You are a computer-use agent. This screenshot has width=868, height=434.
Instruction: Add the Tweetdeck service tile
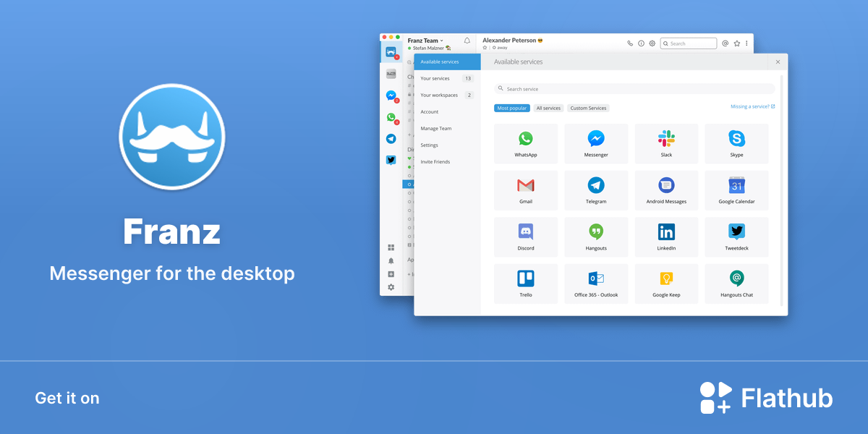pos(736,237)
